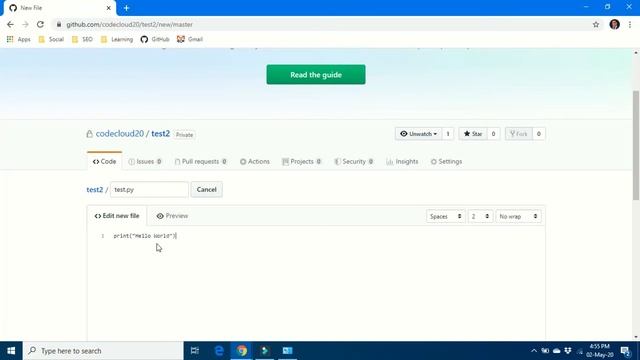640x360 pixels.
Task: Open the notification center icon
Action: [x=625, y=351]
